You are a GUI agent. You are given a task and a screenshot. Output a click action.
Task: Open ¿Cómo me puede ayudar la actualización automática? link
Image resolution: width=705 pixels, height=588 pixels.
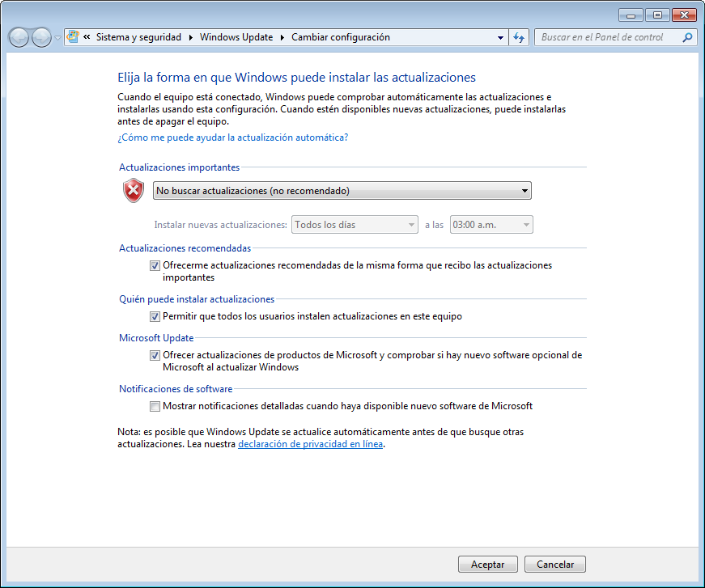click(x=232, y=137)
